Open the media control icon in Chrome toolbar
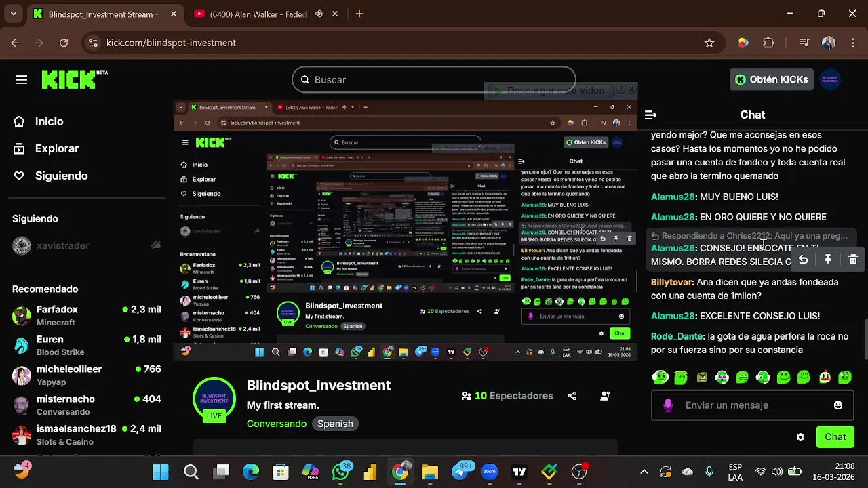This screenshot has width=868, height=488. [x=804, y=43]
